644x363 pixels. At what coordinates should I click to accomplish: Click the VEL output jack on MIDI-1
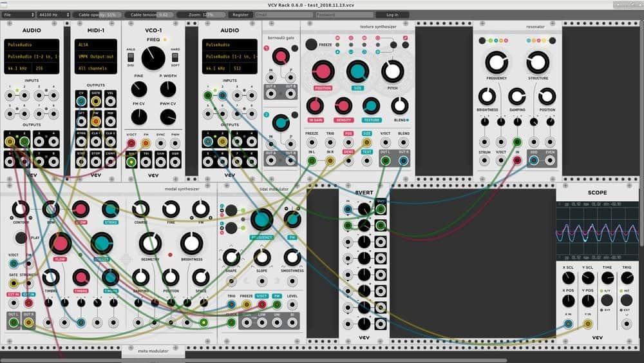[x=110, y=101]
